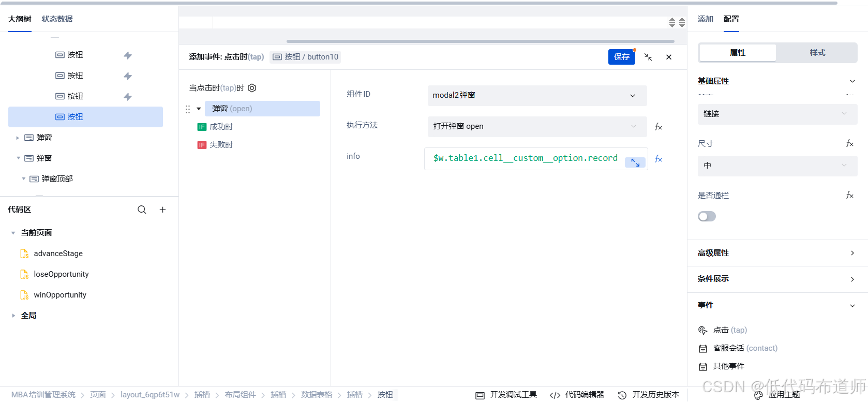Open 执行方法 打开弹窗 open dropdown

tap(537, 126)
